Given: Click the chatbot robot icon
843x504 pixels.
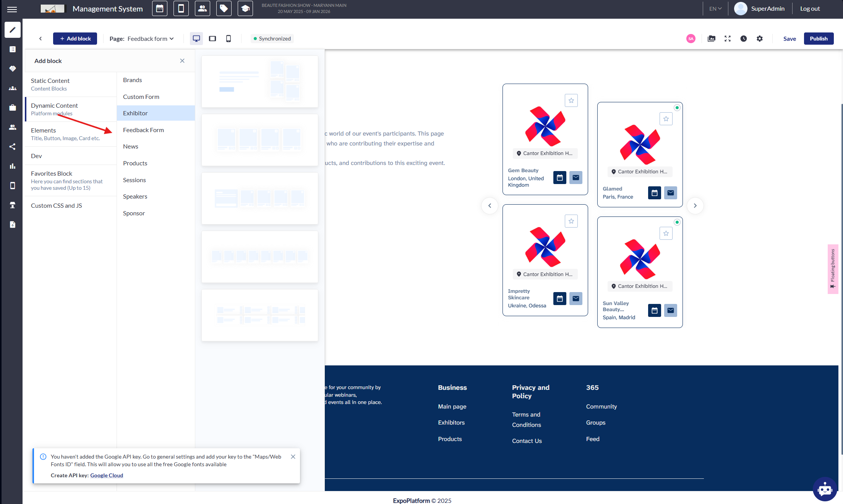Looking at the screenshot, I should pyautogui.click(x=825, y=489).
